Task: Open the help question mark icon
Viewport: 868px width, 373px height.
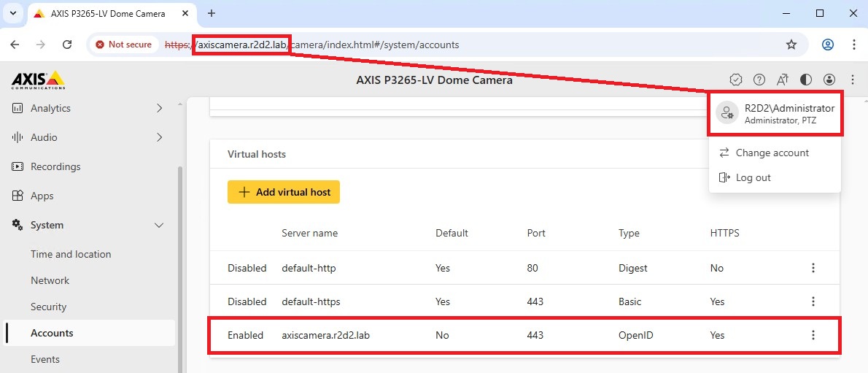Action: click(759, 80)
